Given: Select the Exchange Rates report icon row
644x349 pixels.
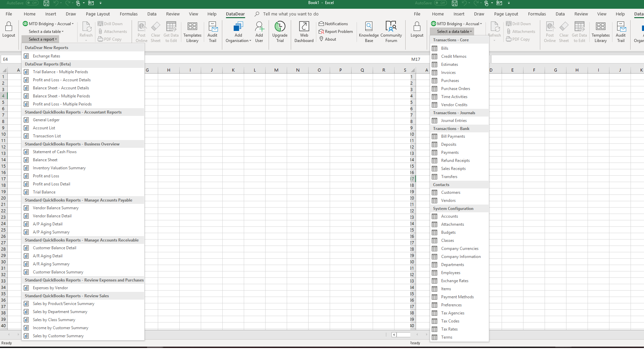Looking at the screenshot, I should click(x=83, y=56).
